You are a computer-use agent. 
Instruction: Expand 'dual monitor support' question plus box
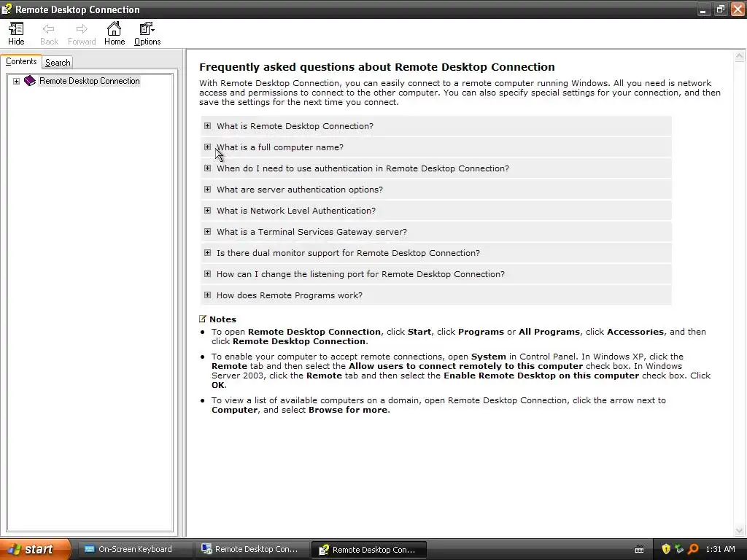pyautogui.click(x=207, y=252)
